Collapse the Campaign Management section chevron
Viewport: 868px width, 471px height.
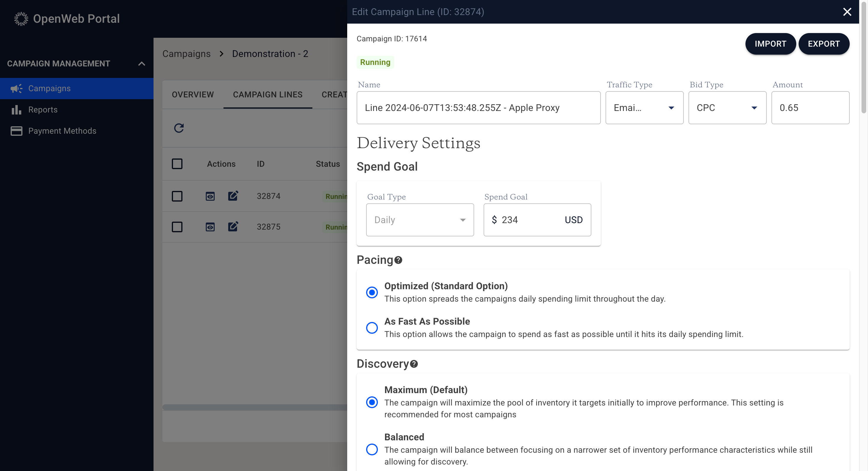pos(141,64)
